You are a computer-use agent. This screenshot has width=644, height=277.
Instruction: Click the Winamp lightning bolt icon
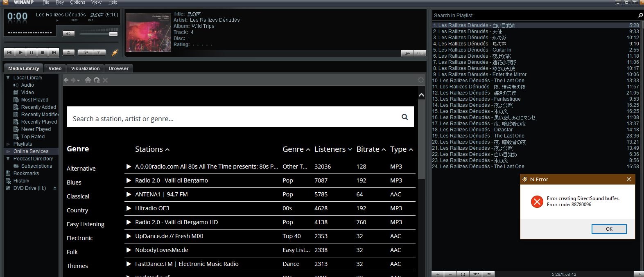point(115,52)
